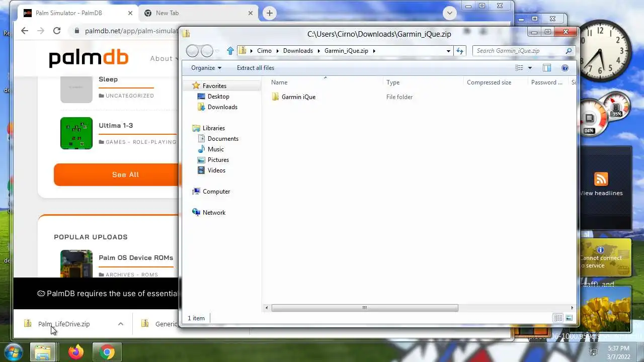Toggle the Explorer preview pane
Image resolution: width=644 pixels, height=362 pixels.
click(547, 68)
